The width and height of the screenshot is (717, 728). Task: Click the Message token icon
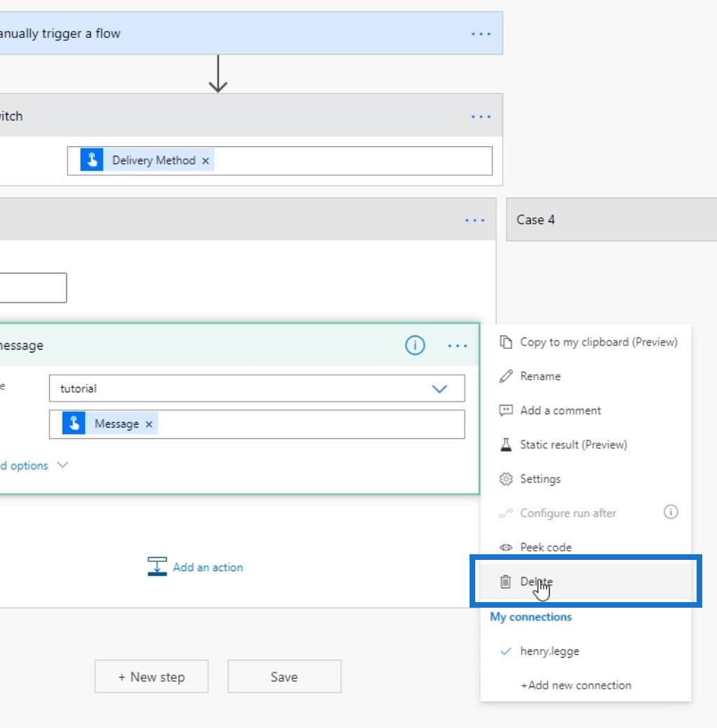coord(74,423)
